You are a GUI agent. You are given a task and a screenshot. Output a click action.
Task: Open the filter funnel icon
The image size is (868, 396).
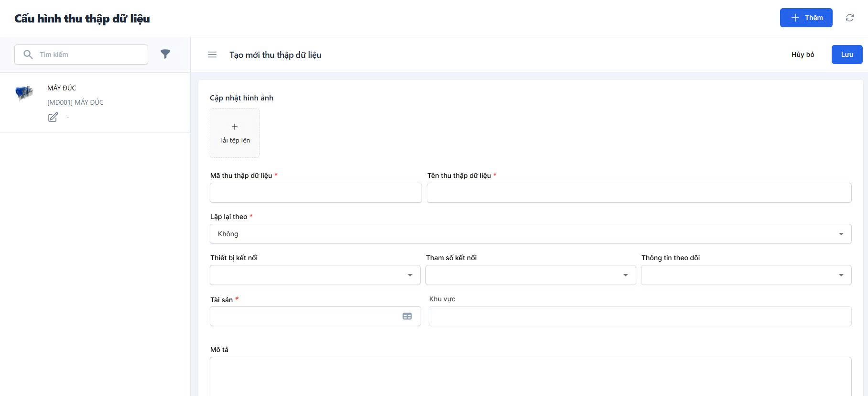point(165,54)
